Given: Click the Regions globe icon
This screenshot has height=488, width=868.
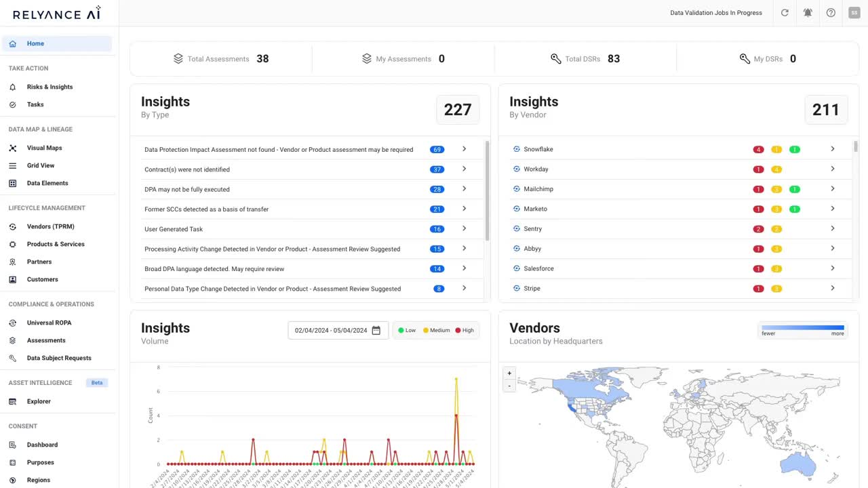Looking at the screenshot, I should tap(13, 480).
